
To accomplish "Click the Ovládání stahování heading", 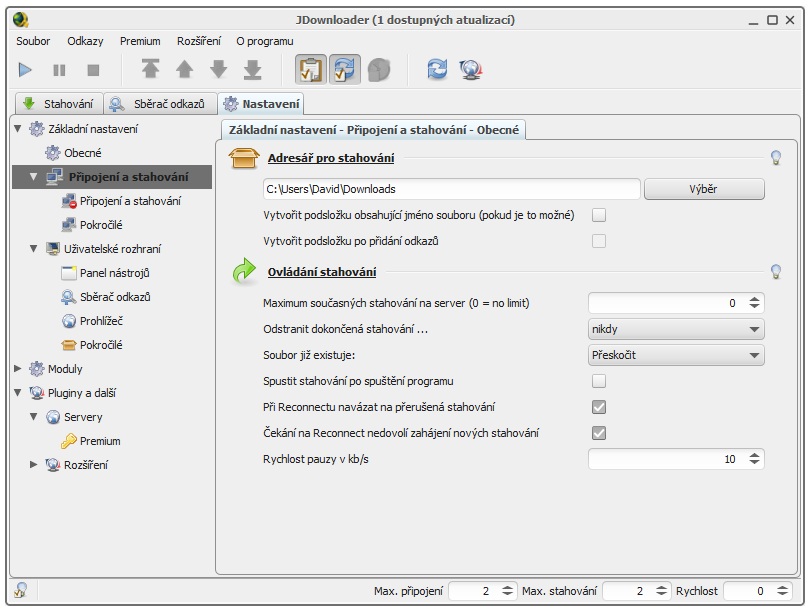I will click(322, 272).
